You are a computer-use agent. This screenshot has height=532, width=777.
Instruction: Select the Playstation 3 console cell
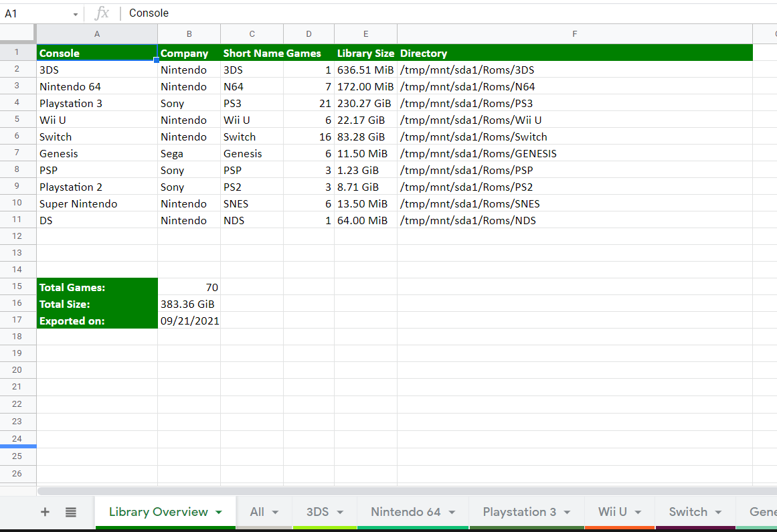click(97, 104)
